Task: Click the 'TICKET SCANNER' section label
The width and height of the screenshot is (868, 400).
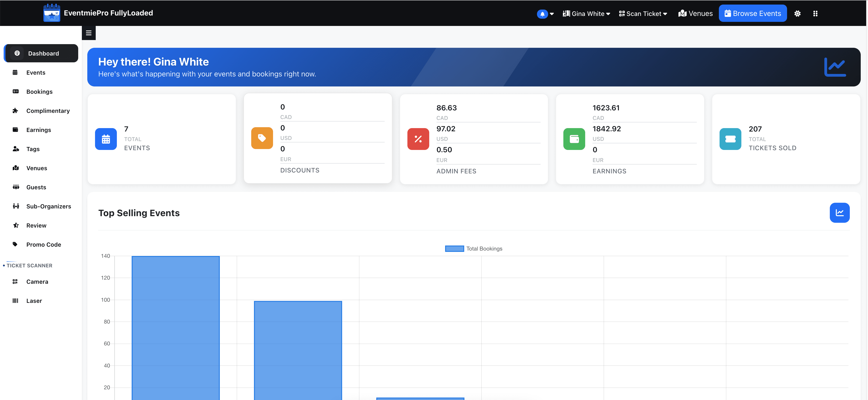Action: 29,266
